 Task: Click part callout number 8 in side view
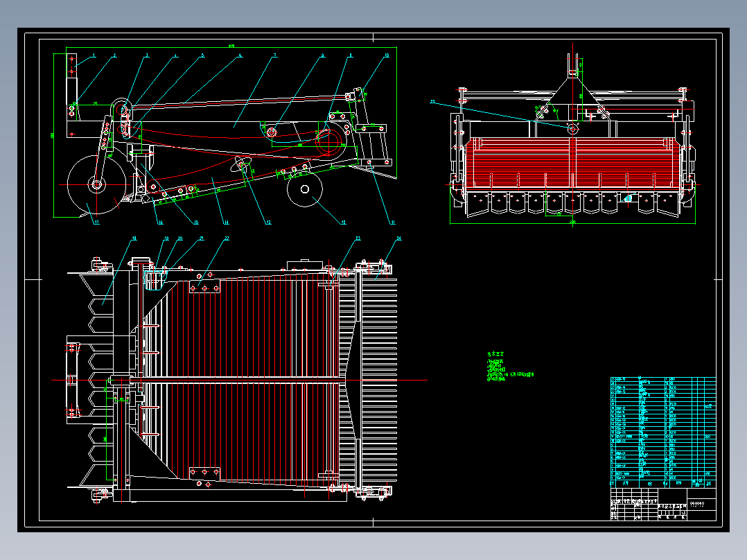(x=322, y=55)
